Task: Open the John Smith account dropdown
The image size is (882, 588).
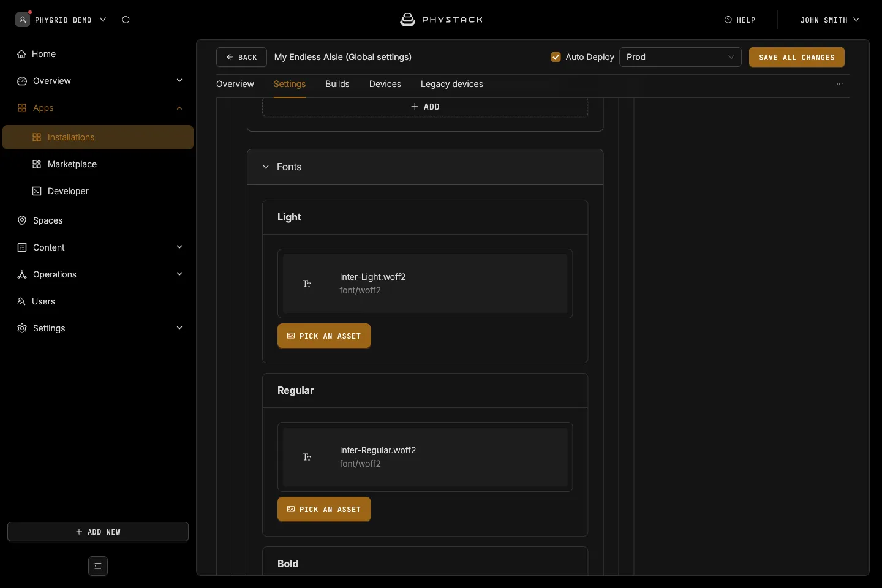Action: [x=830, y=20]
